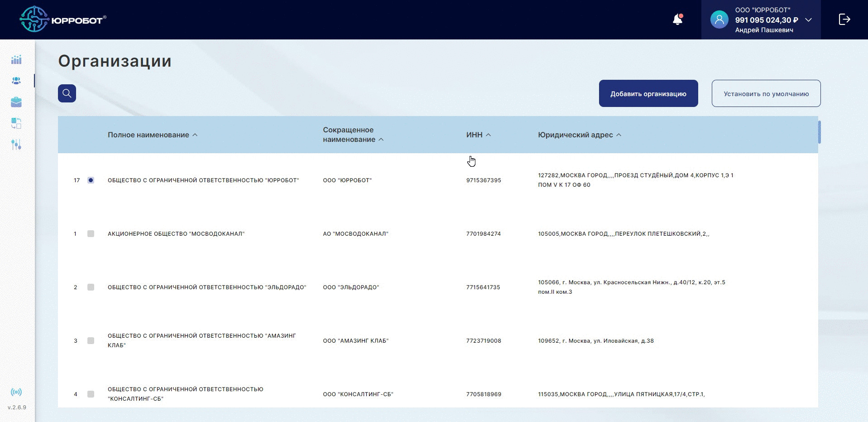Click INN value 7705818969
Screen dimensions: 868x422
(484, 394)
